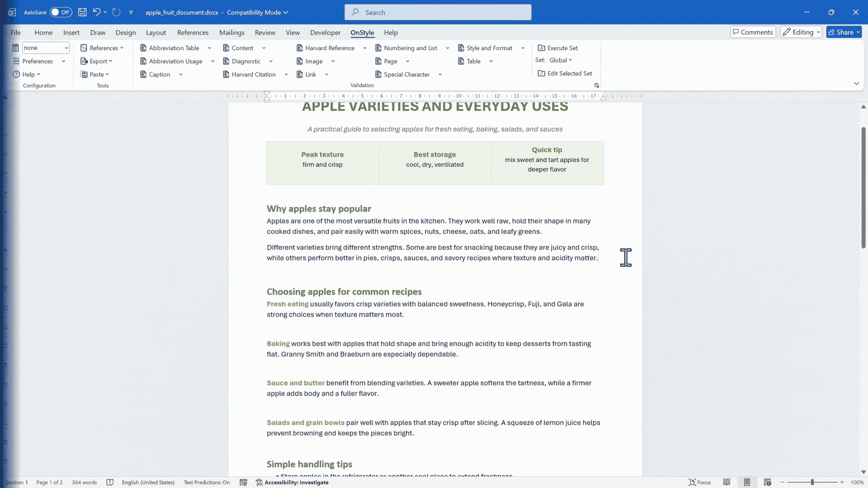Open the spelling and proofing check icon
The image size is (868, 488).
click(x=110, y=482)
